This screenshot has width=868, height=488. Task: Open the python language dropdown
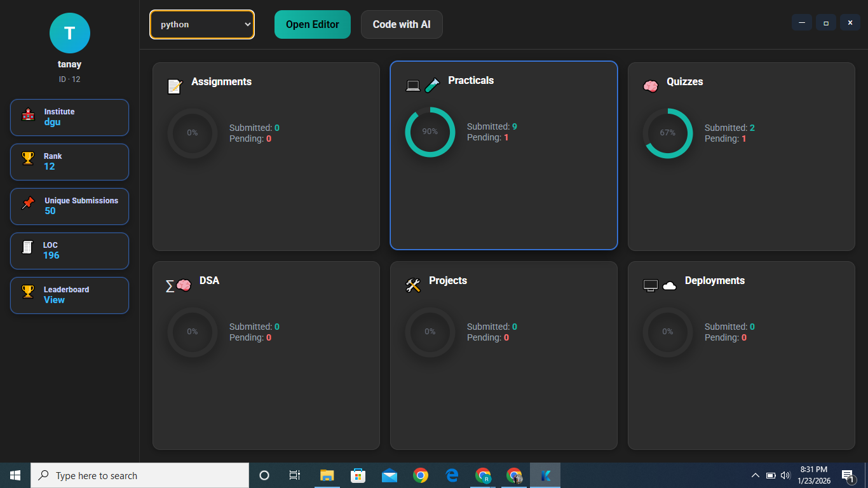pos(202,25)
